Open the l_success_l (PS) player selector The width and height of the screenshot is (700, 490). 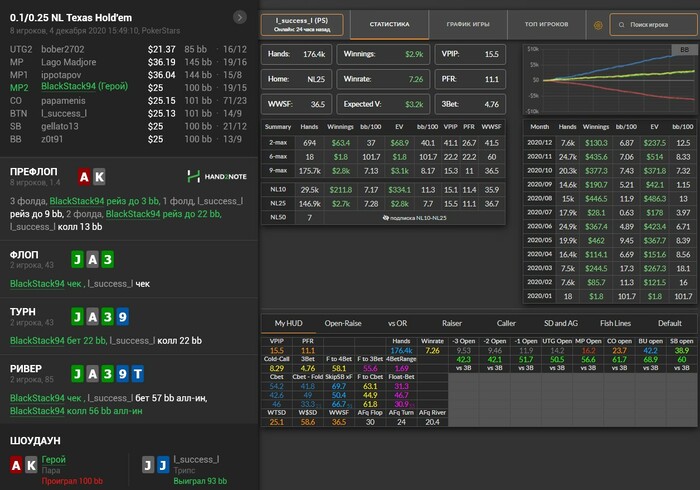(302, 25)
